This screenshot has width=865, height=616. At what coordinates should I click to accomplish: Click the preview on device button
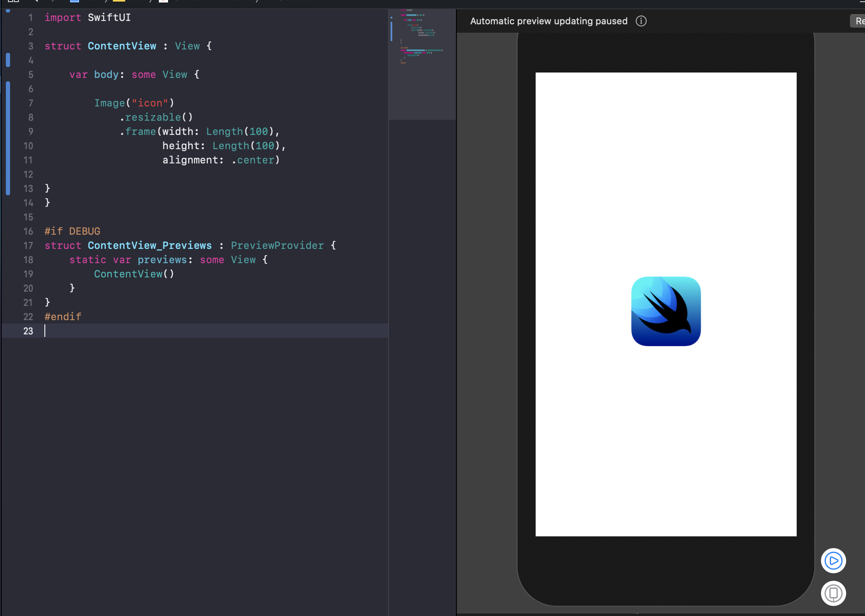point(833,593)
